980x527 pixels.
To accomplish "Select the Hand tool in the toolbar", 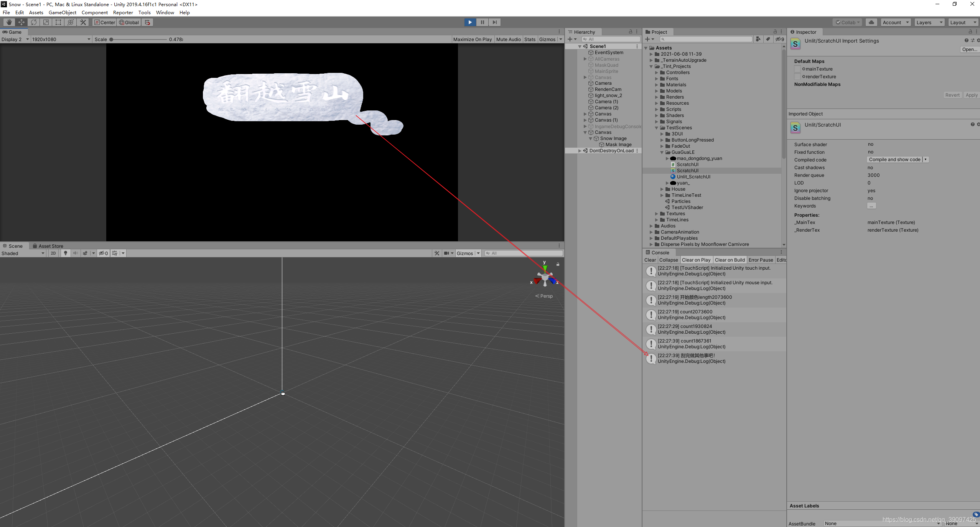I will click(9, 22).
